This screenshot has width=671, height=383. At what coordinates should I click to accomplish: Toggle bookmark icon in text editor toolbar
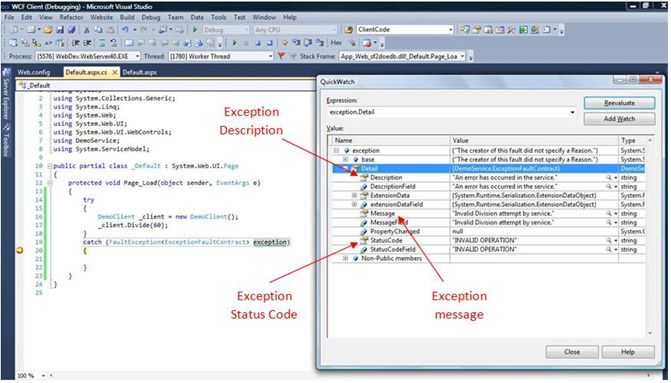point(129,43)
